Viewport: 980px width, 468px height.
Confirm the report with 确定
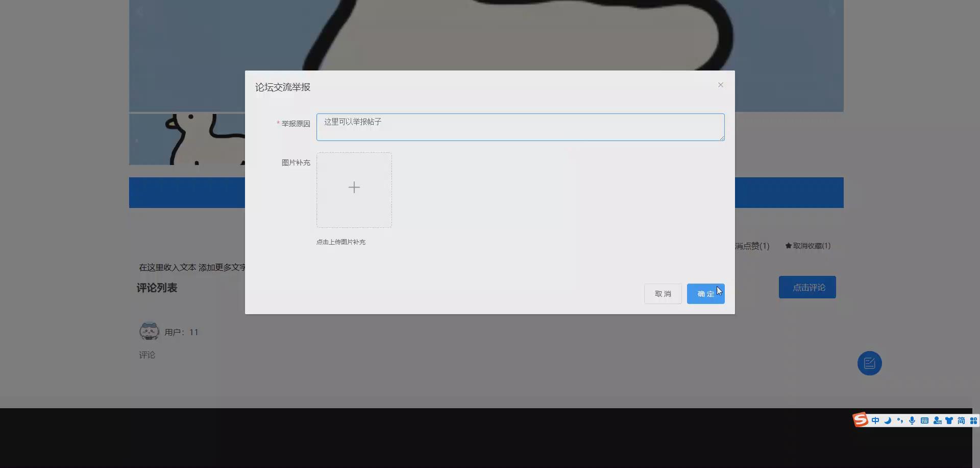(x=705, y=293)
